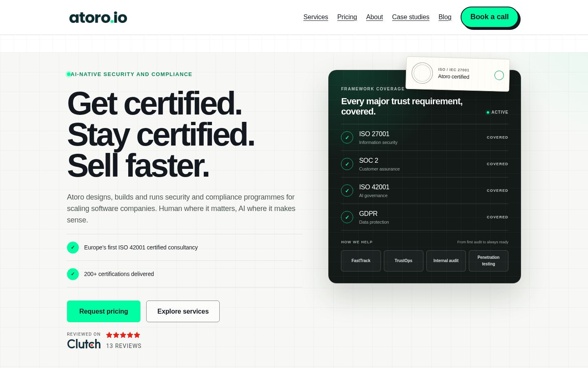Click the 'Atoro certified' text

click(x=454, y=76)
